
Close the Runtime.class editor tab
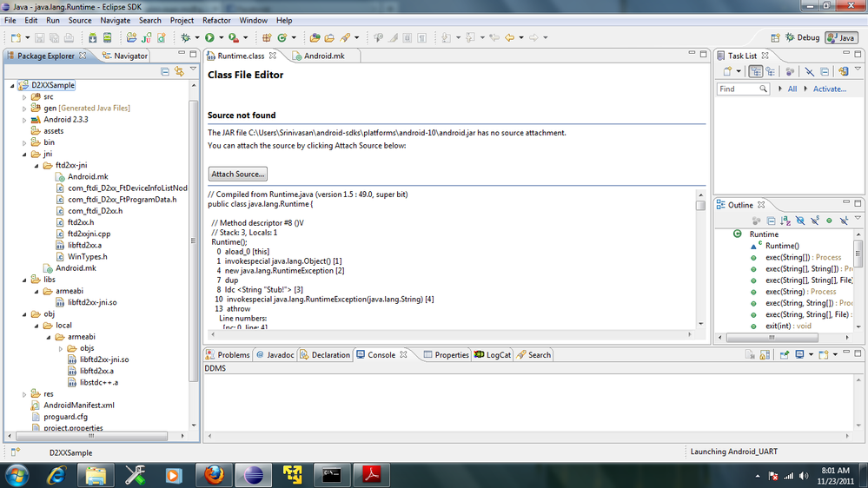272,56
